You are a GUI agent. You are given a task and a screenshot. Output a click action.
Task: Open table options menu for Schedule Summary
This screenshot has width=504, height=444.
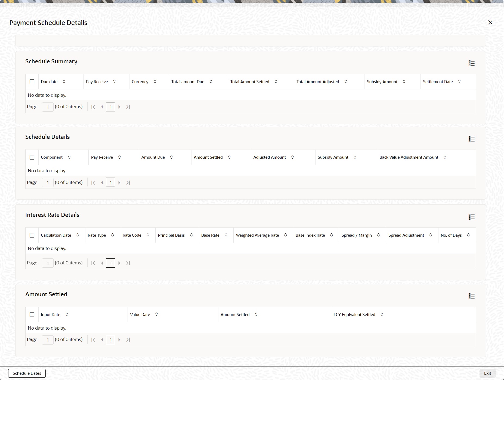click(472, 63)
